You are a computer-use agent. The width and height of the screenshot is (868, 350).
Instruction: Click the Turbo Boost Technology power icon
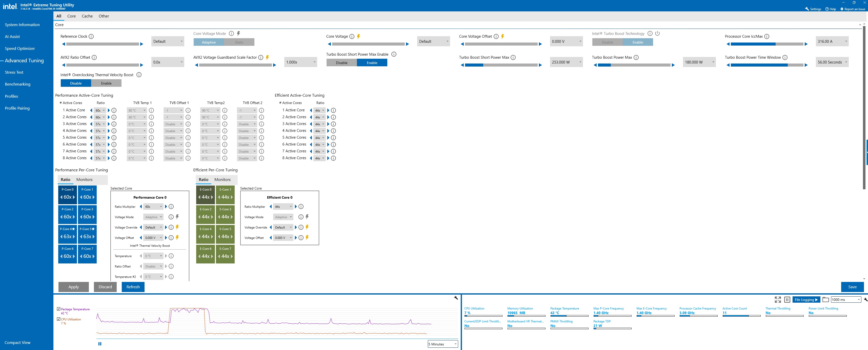point(657,33)
